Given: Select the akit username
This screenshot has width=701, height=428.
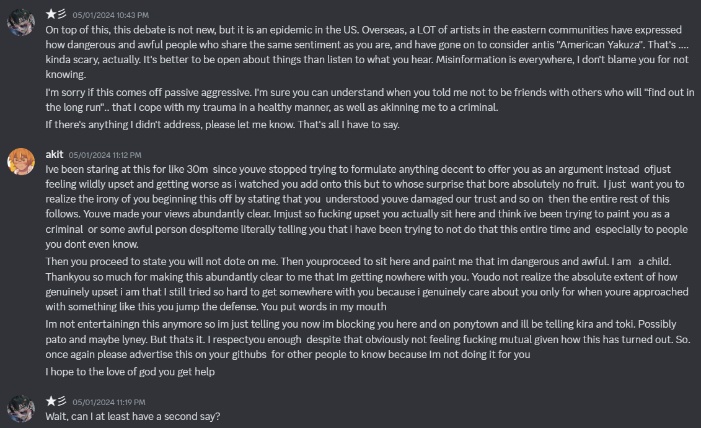Looking at the screenshot, I should click(56, 155).
